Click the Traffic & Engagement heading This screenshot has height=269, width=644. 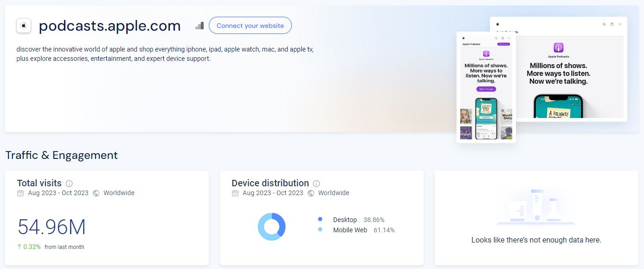62,155
